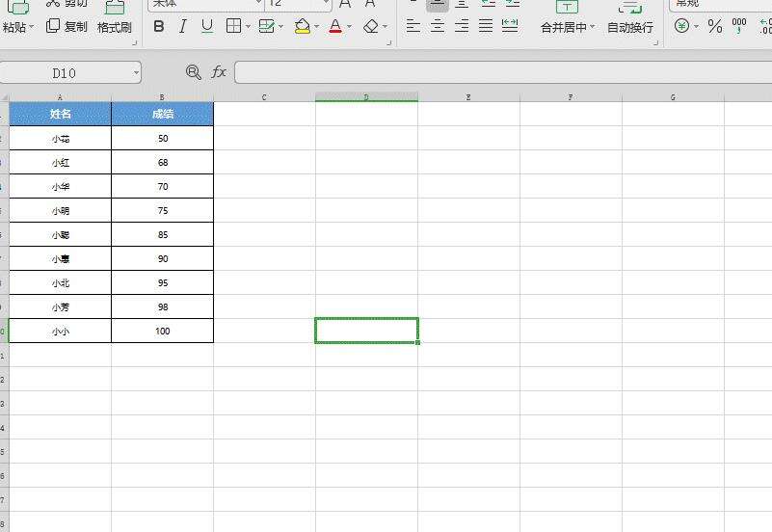Select the cell with score 50
772x532 pixels.
(163, 138)
